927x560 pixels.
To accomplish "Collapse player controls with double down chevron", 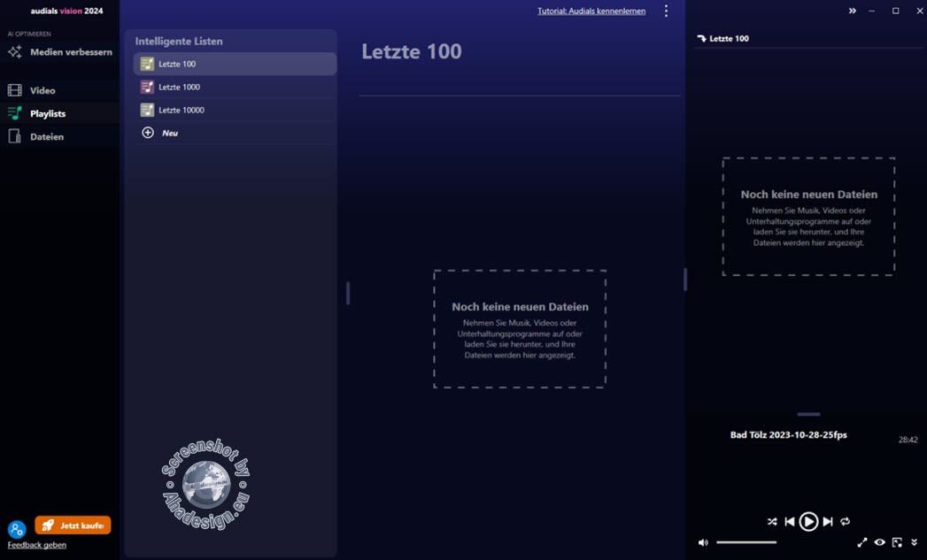I will [x=914, y=542].
